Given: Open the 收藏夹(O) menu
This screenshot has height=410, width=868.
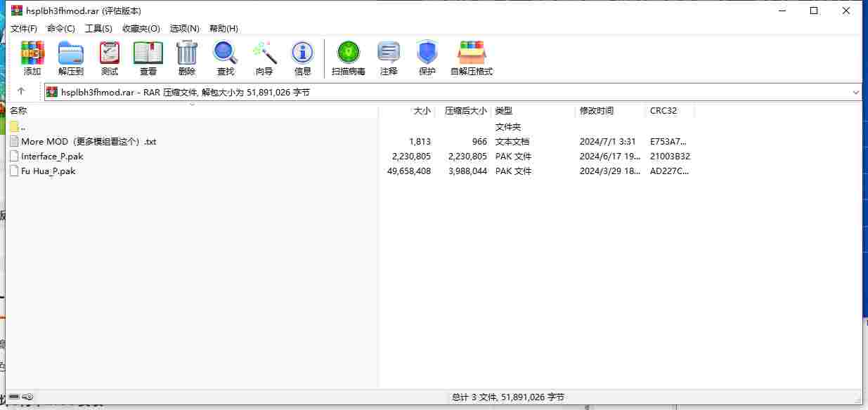Looking at the screenshot, I should click(x=141, y=28).
